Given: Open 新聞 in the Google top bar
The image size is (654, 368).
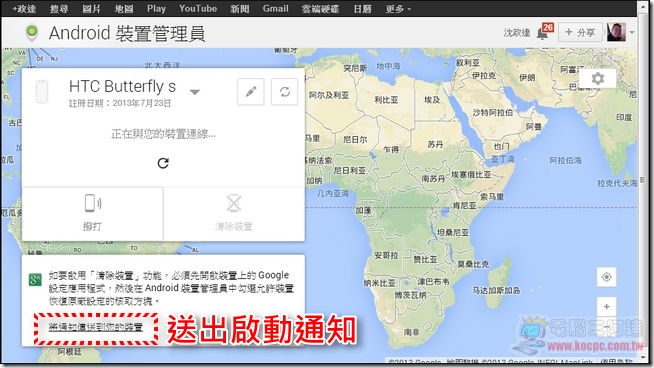Looking at the screenshot, I should click(240, 9).
